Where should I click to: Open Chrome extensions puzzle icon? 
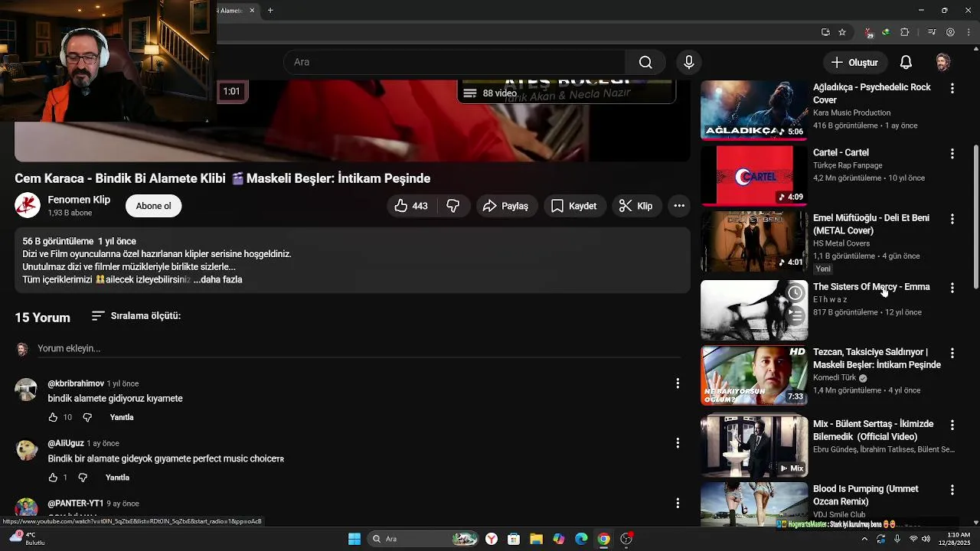click(905, 32)
